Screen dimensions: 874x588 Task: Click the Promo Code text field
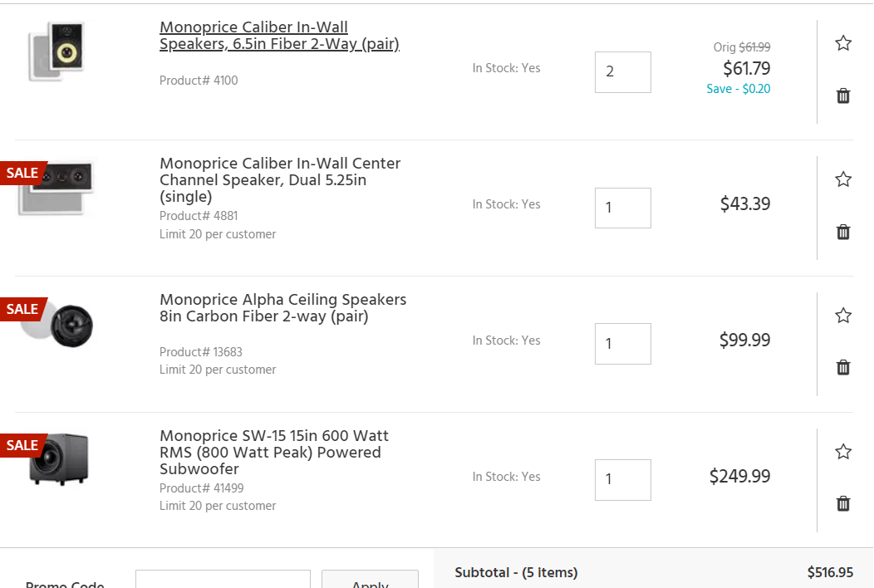223,579
